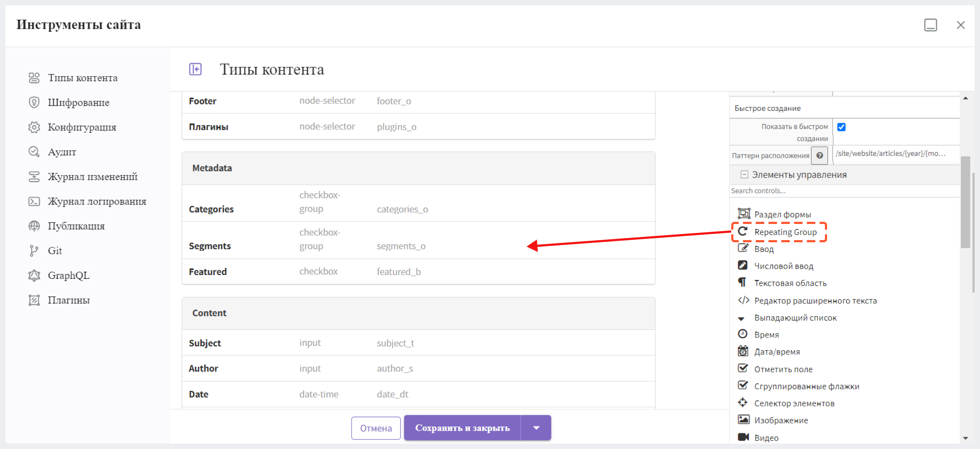Open Типы контента in the sidebar
Viewport: 980px width, 449px height.
coord(82,78)
